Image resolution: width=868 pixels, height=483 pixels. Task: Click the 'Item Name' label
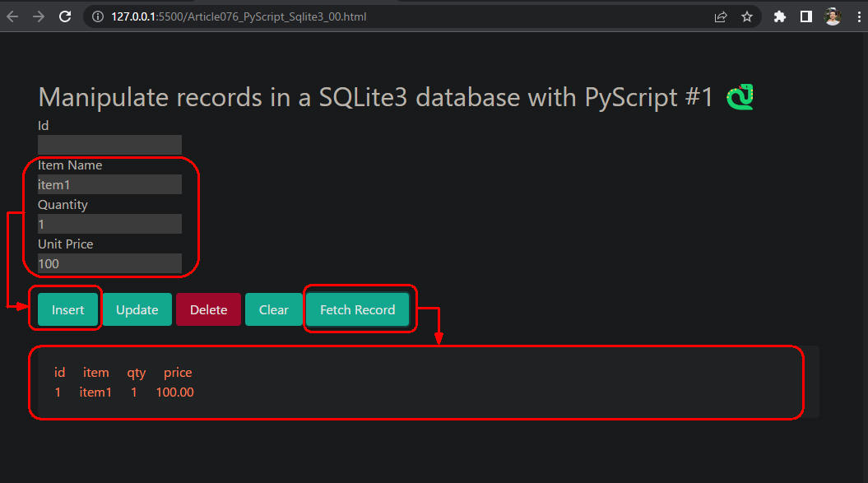(70, 165)
